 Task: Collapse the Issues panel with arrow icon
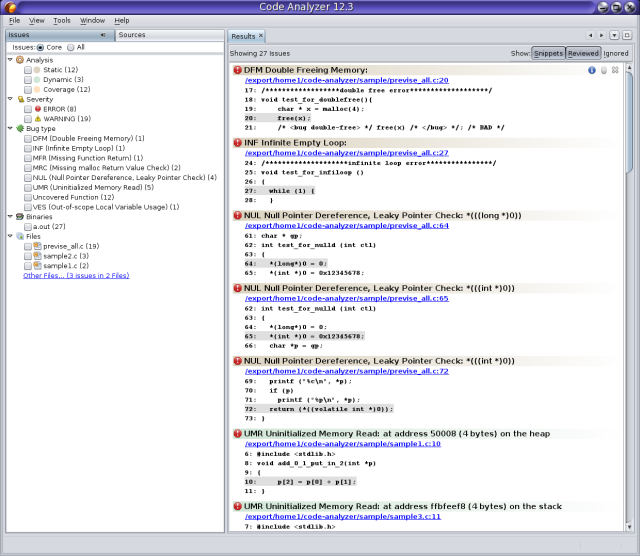(x=103, y=35)
